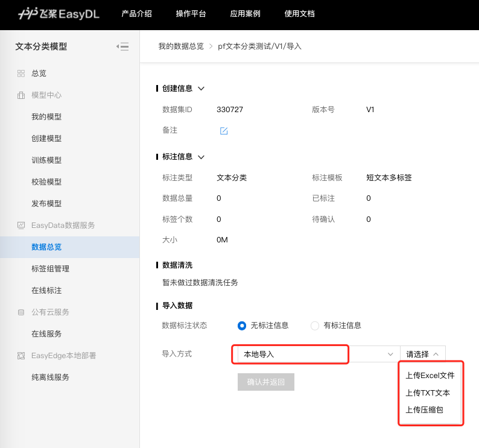Collapse the 创建信息 section
Viewport: 479px width, 448px height.
tap(201, 89)
